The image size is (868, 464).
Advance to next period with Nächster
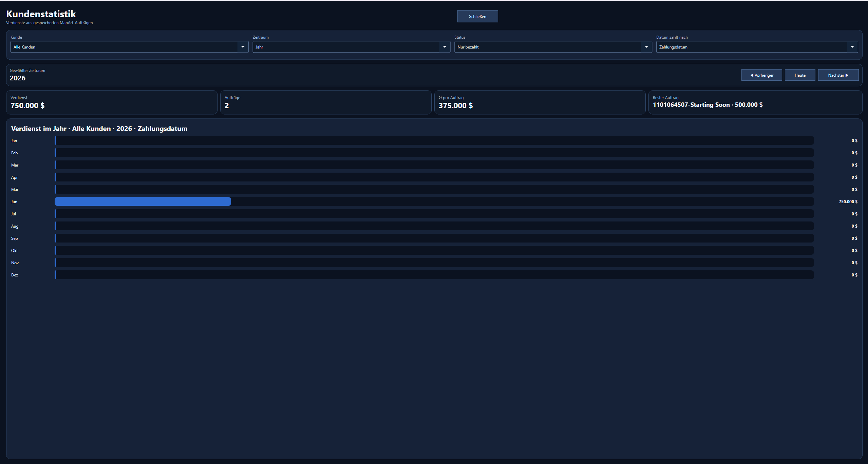[x=838, y=75]
